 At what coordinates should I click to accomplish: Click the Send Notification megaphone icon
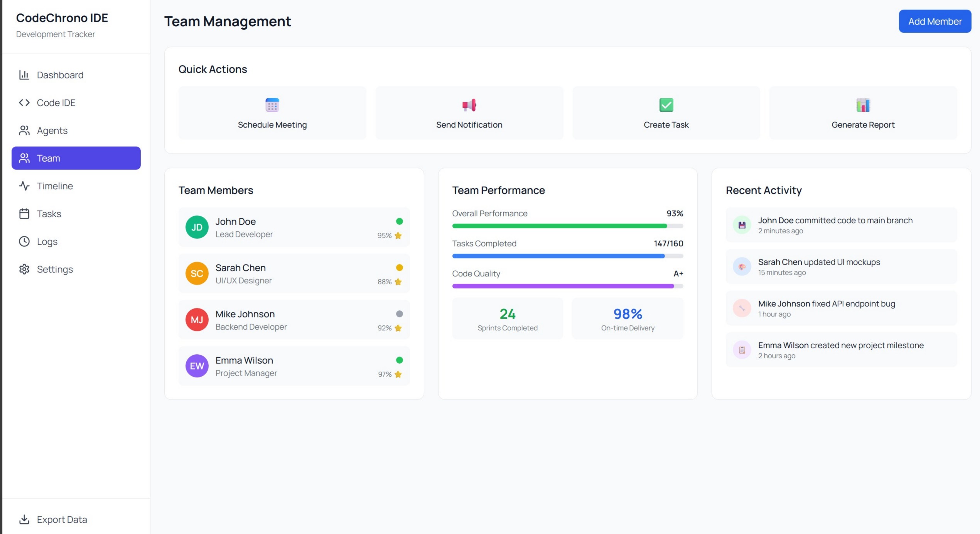469,105
